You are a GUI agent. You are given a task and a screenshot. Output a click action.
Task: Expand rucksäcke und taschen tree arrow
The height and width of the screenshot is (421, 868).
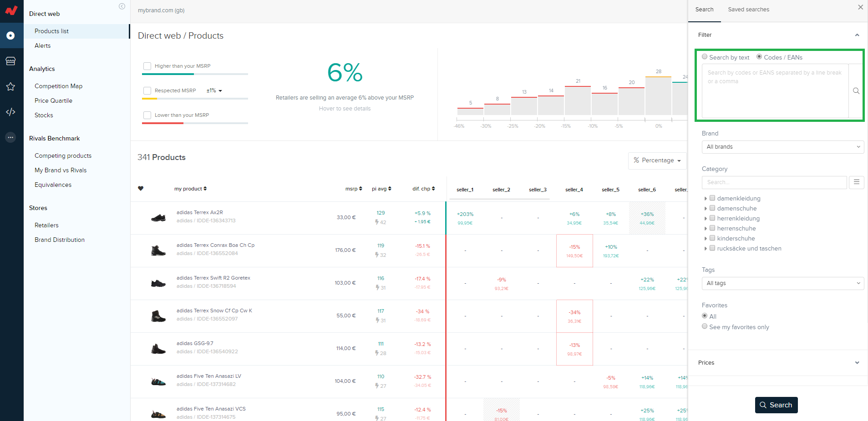[706, 248]
